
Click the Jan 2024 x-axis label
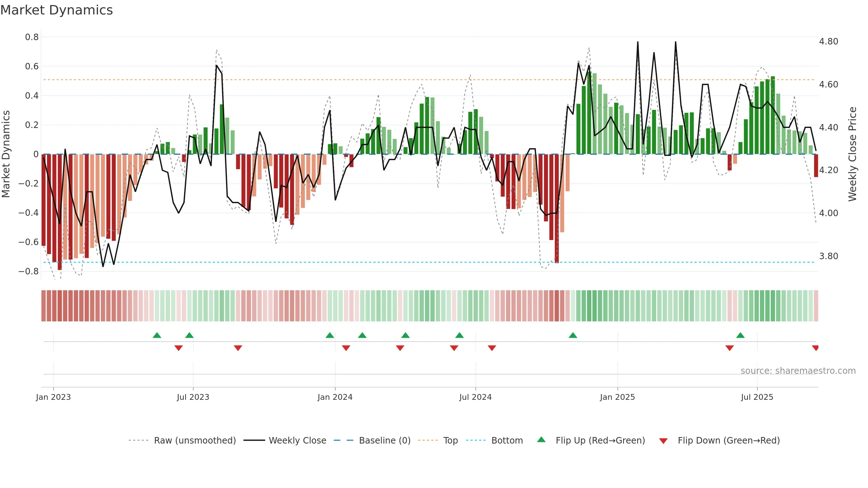click(x=335, y=397)
